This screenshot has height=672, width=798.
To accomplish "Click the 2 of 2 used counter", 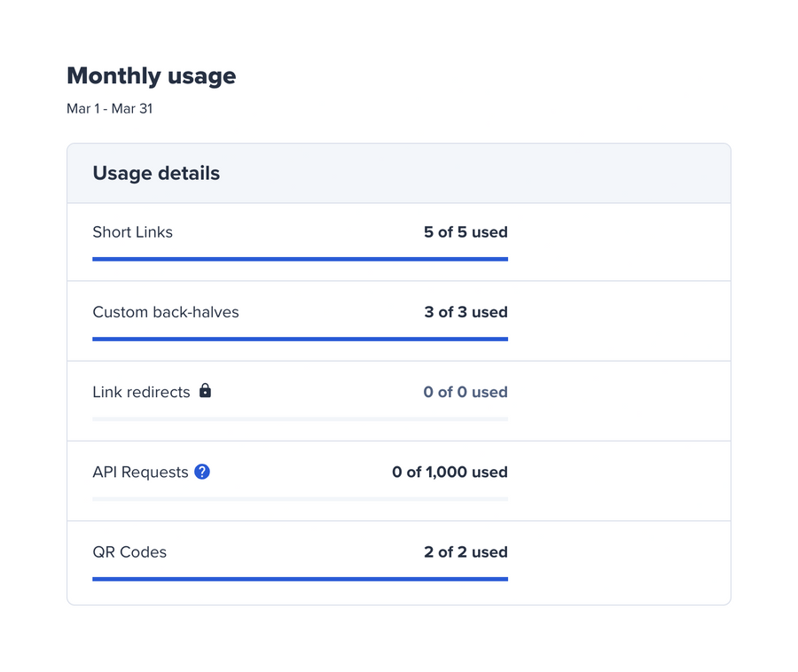I will [x=465, y=551].
